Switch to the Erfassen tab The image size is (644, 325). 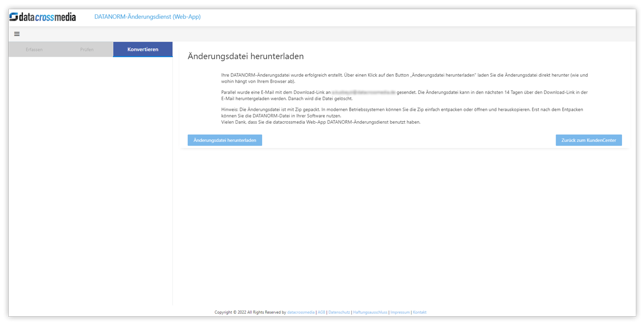[34, 50]
